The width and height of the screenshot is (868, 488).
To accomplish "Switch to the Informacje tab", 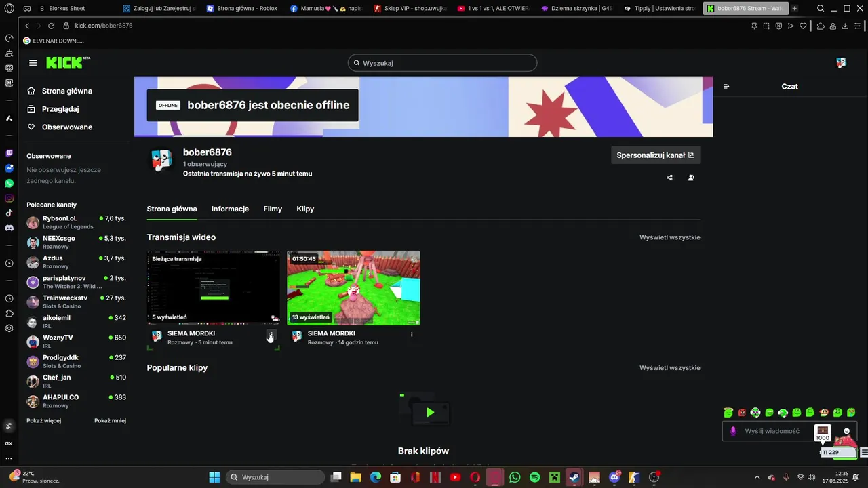I will click(230, 209).
